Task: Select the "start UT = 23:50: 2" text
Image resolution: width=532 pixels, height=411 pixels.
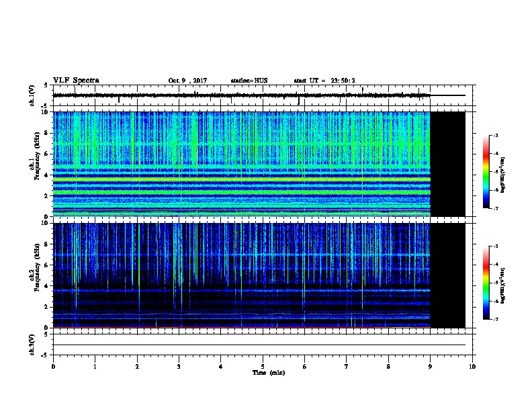Action: tap(324, 81)
